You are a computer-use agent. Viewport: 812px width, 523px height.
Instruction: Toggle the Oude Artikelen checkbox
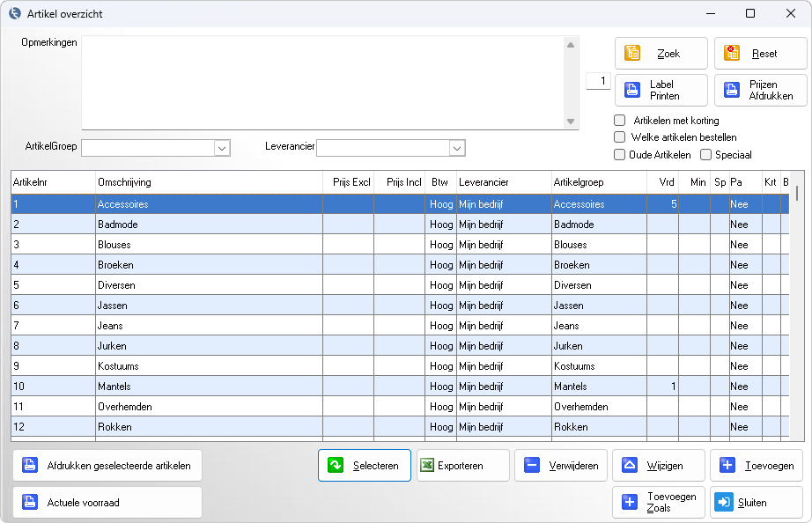(619, 155)
